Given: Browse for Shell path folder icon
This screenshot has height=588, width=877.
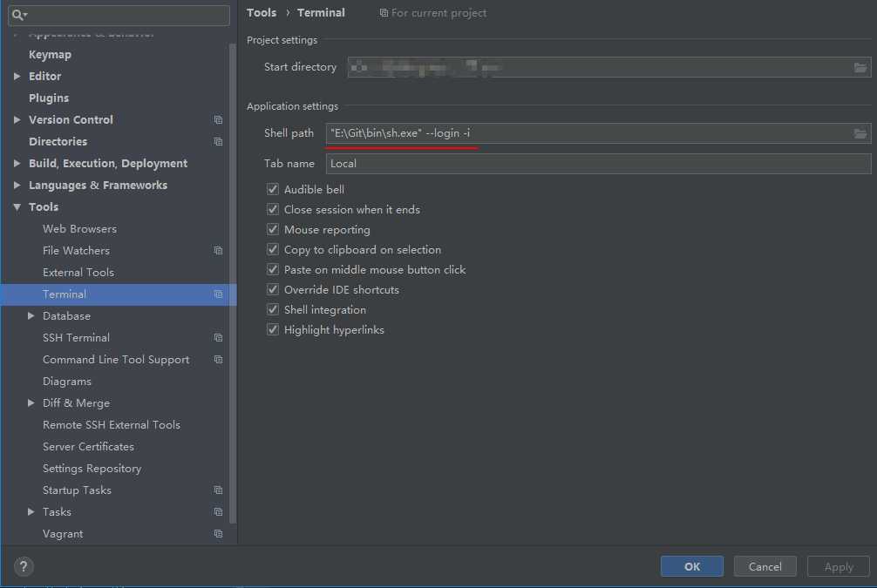Looking at the screenshot, I should click(860, 133).
